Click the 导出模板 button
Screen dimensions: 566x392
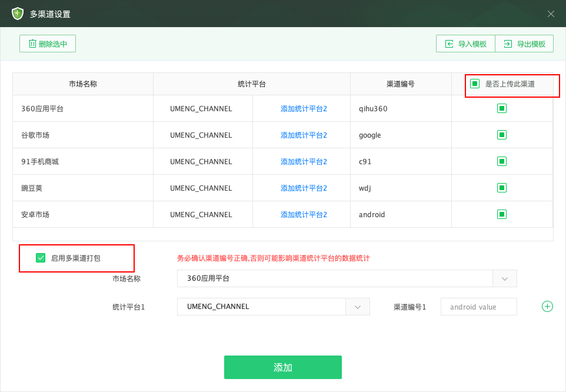pyautogui.click(x=524, y=44)
